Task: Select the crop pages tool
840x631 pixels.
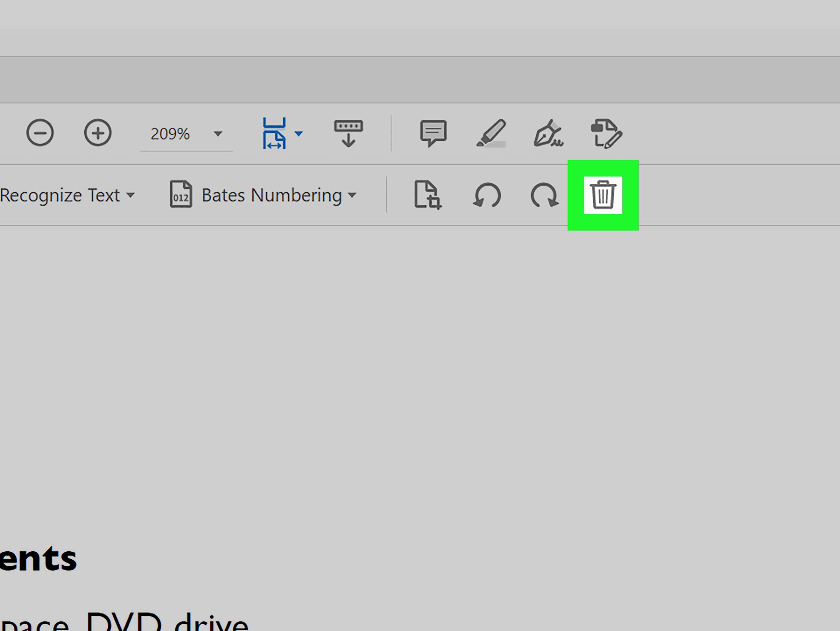Action: [427, 195]
